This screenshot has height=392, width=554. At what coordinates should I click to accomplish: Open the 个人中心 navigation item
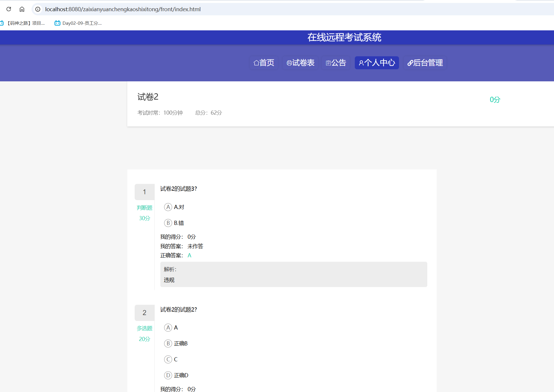click(377, 63)
